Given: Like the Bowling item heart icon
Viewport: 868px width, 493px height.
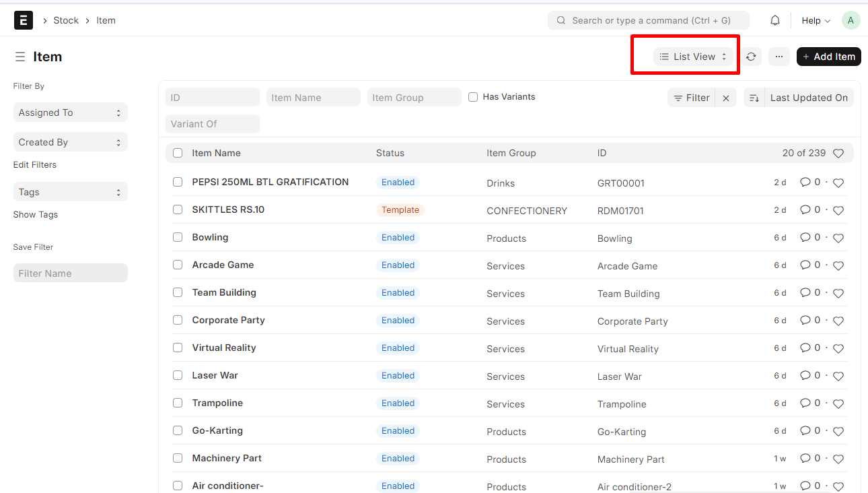Looking at the screenshot, I should pyautogui.click(x=838, y=238).
